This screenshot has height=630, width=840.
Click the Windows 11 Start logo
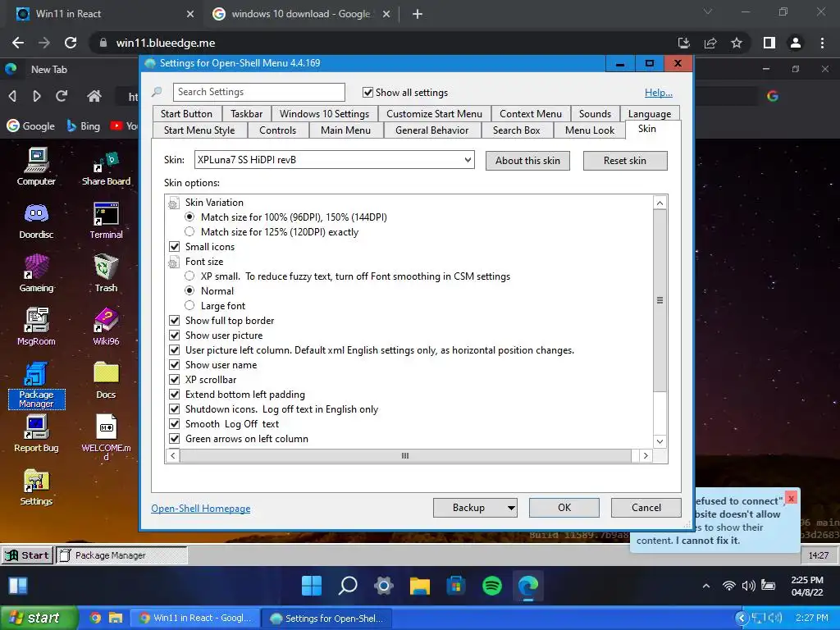pos(312,586)
